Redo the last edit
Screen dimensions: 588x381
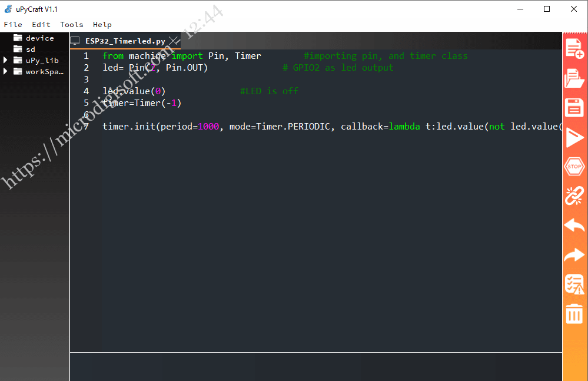click(x=574, y=255)
